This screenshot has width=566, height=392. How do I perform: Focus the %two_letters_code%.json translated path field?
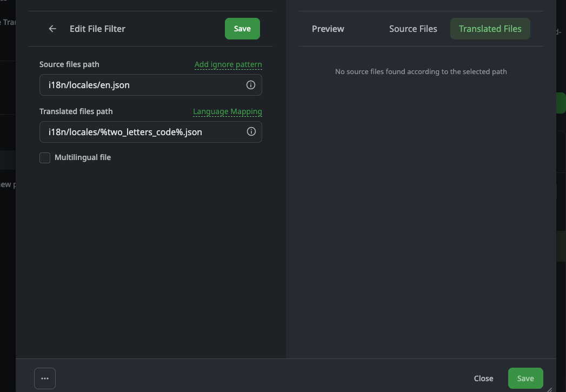pyautogui.click(x=150, y=132)
